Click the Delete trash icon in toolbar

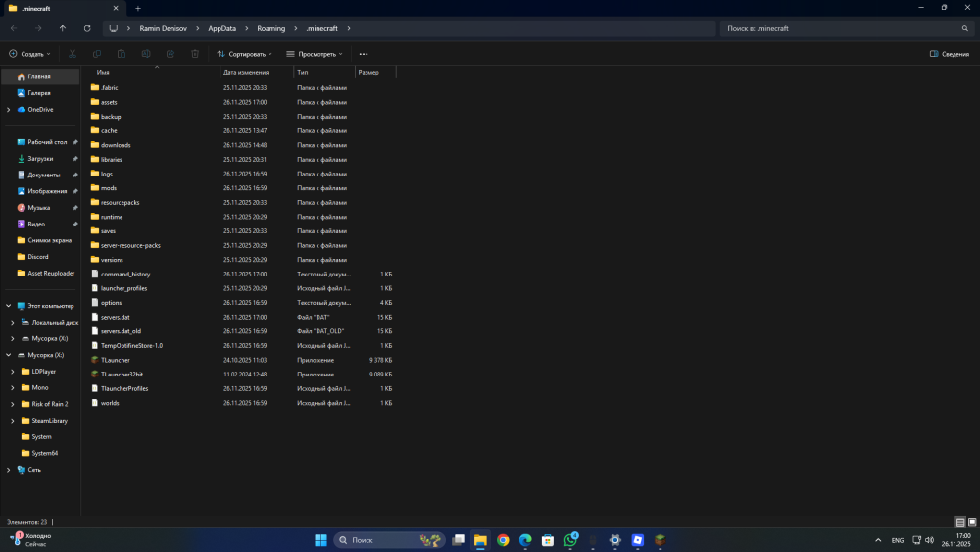coord(195,54)
